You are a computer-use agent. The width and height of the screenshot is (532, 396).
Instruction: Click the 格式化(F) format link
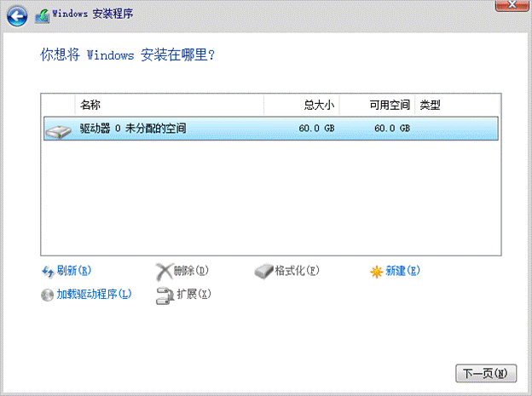297,271
